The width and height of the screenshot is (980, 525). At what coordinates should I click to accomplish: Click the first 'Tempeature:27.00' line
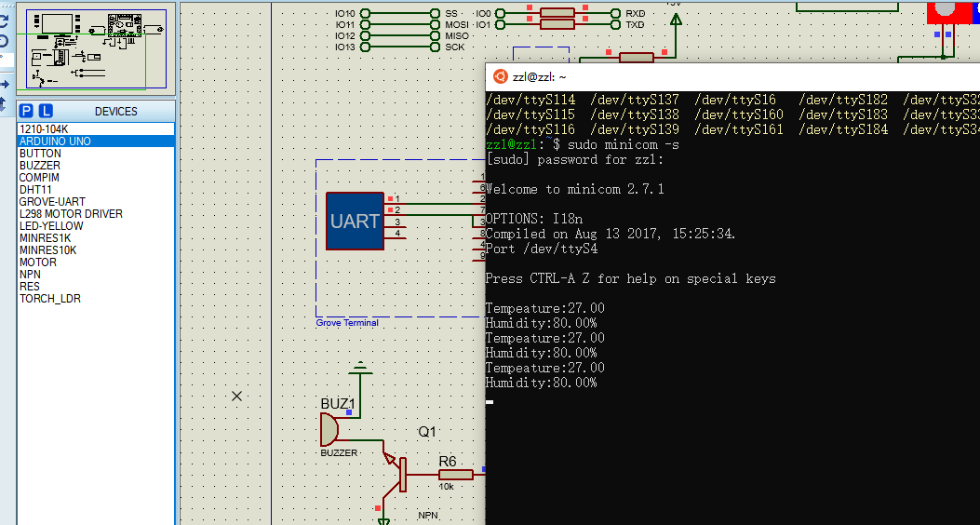point(545,308)
